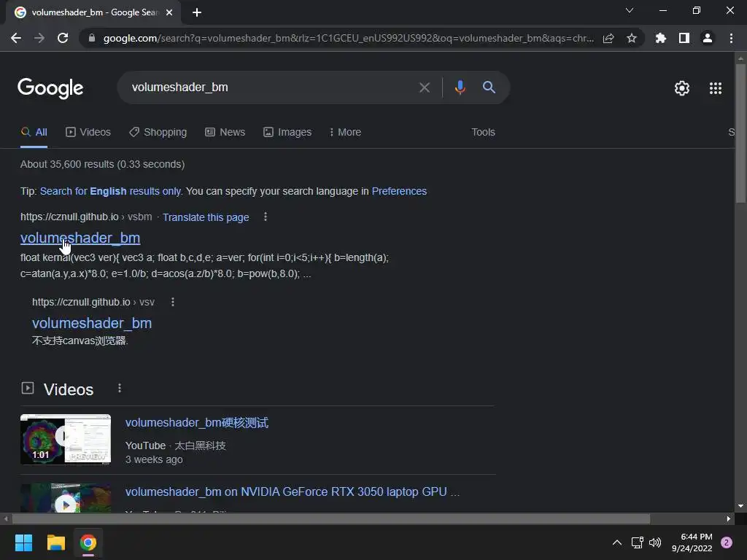Viewport: 747px width, 560px height.
Task: Open the share page icon in address bar
Action: (x=608, y=38)
